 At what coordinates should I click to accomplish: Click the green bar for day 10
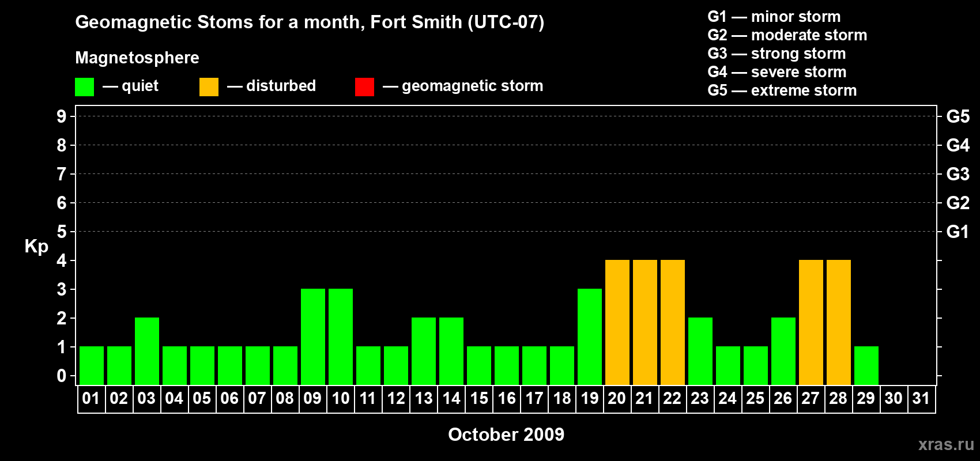(341, 337)
